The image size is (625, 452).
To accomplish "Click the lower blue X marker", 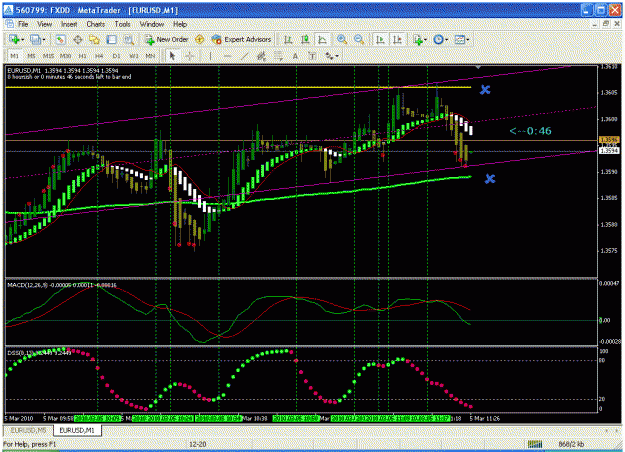I will (490, 179).
